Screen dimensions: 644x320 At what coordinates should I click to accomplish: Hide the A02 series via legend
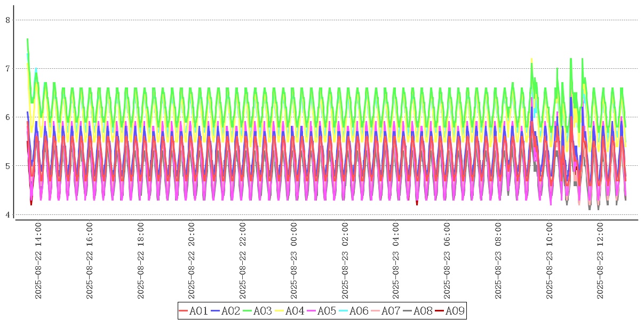coord(225,311)
